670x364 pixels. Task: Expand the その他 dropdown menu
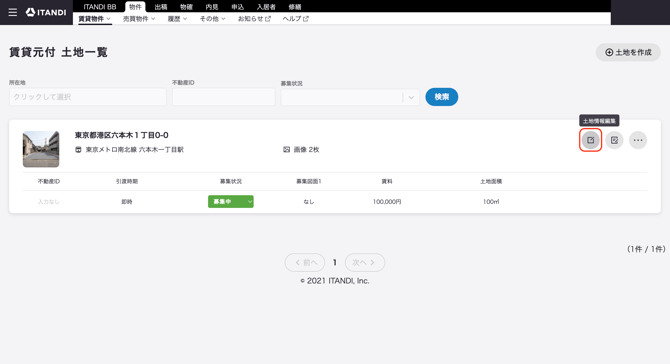(212, 19)
